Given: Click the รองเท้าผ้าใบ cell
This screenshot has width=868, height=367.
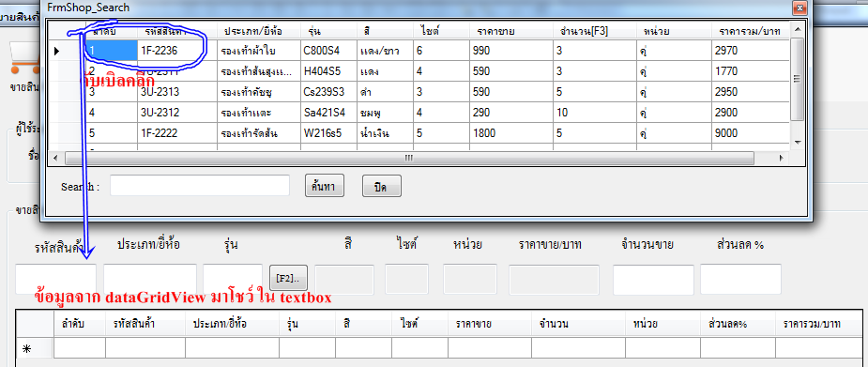Looking at the screenshot, I should pyautogui.click(x=258, y=51).
